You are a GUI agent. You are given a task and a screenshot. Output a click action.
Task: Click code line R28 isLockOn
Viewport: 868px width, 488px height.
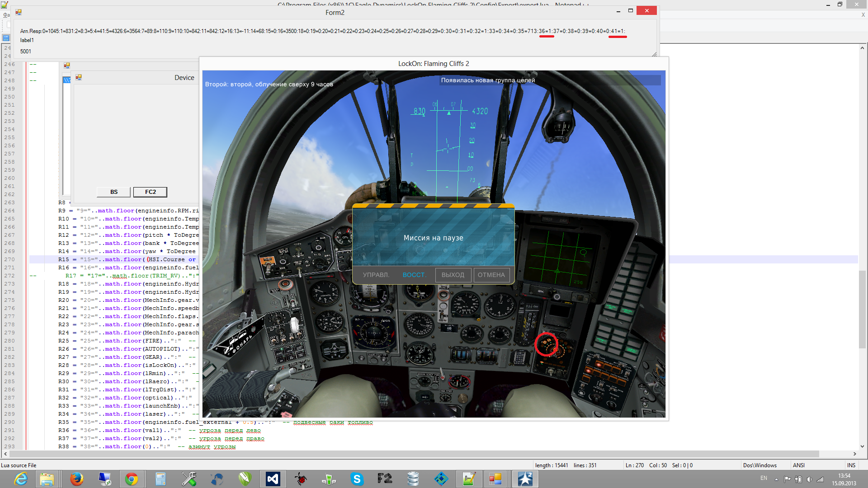[127, 365]
